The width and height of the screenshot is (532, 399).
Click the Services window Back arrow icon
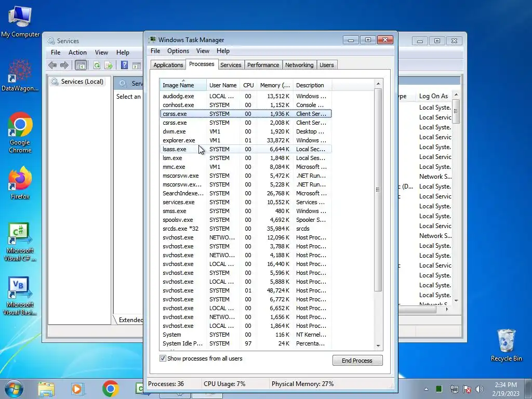(x=52, y=65)
